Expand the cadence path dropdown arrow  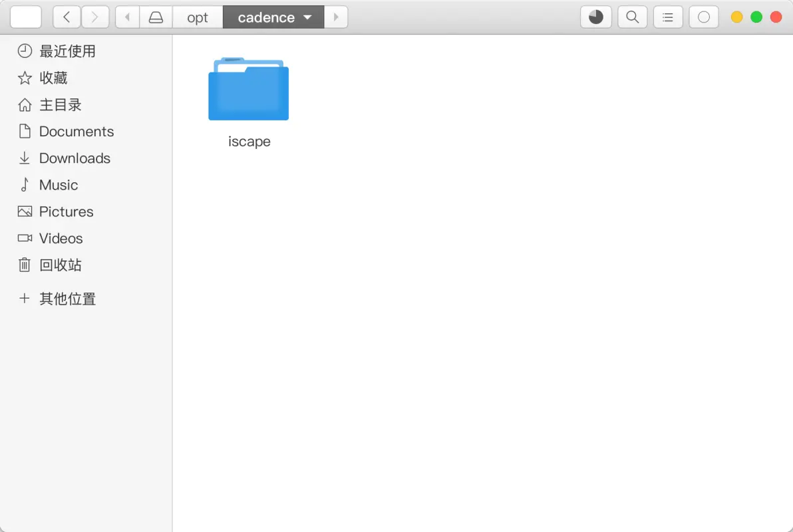click(307, 17)
